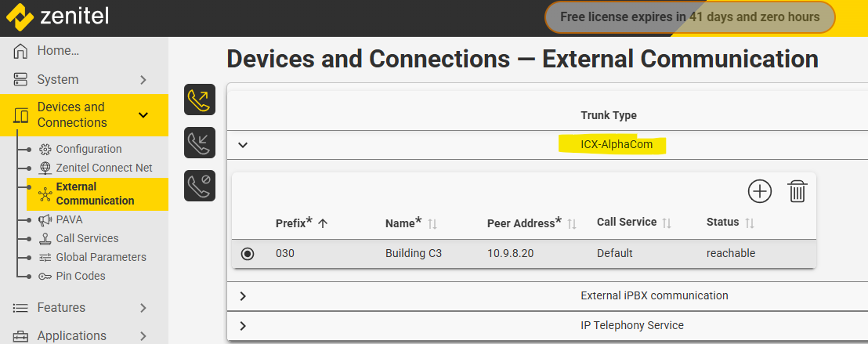Click the free license expiry banner

(x=689, y=17)
